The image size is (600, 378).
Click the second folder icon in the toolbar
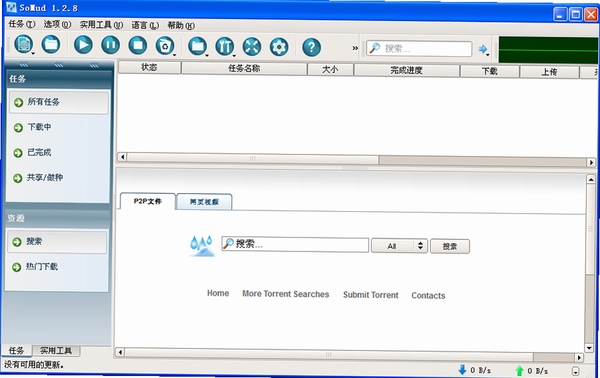pos(197,46)
